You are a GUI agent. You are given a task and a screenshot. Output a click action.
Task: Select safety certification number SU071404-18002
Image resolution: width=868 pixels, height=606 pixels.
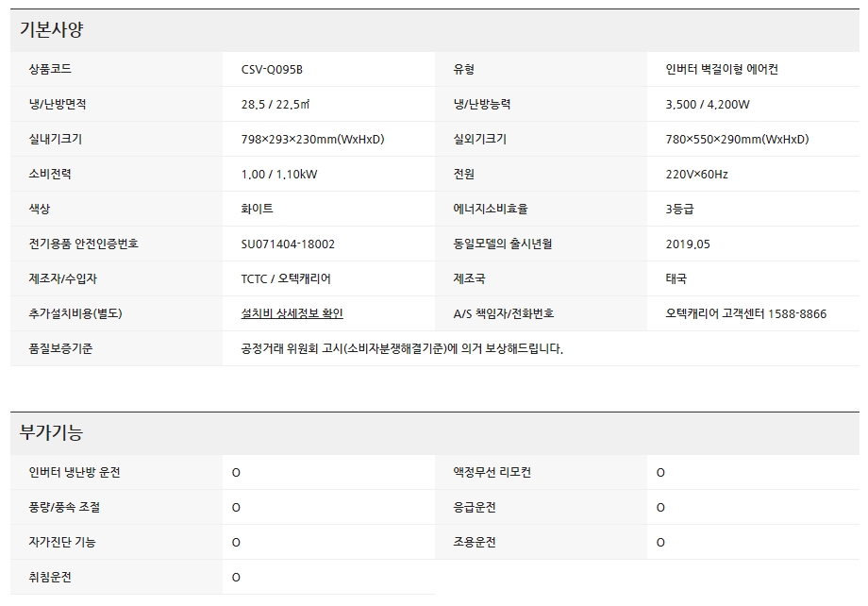[288, 244]
